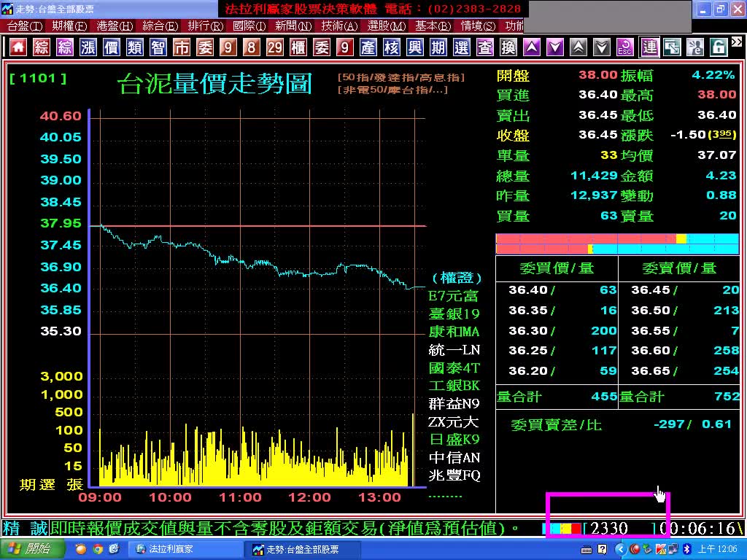
Task: Click the gray double up arrow icon
Action: [x=578, y=47]
